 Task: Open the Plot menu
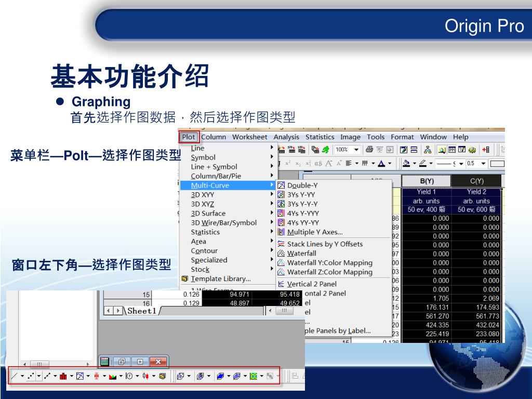(x=189, y=137)
